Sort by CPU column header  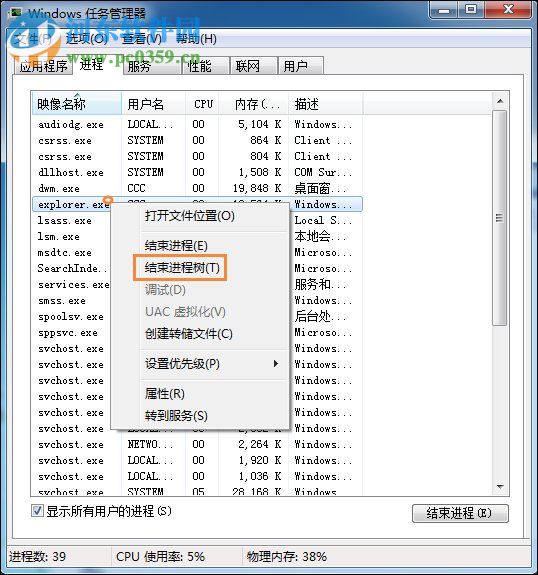pyautogui.click(x=202, y=104)
